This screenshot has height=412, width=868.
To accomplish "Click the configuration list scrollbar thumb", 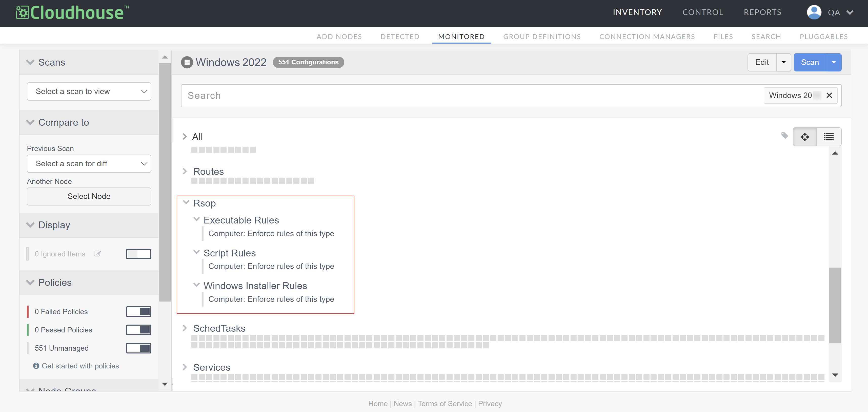I will point(835,305).
